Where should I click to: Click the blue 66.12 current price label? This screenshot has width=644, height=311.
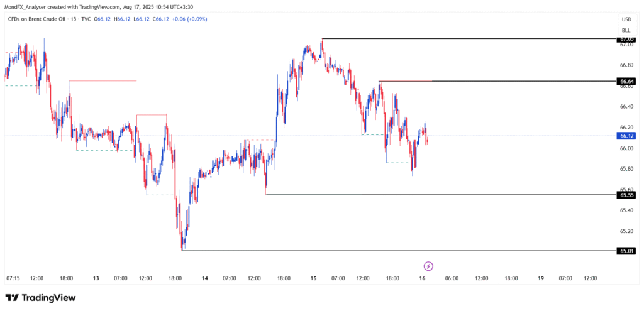point(626,136)
